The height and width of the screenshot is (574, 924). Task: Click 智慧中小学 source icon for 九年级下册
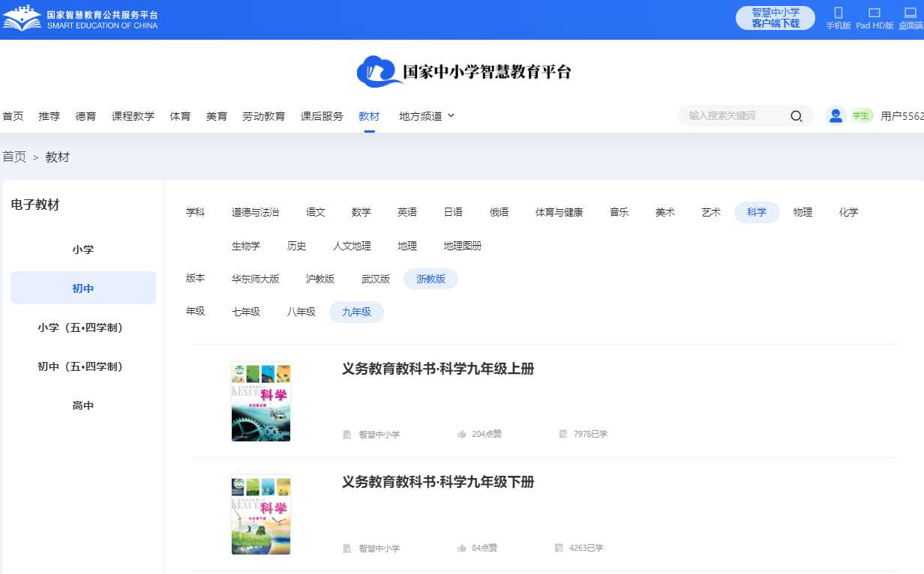click(346, 549)
